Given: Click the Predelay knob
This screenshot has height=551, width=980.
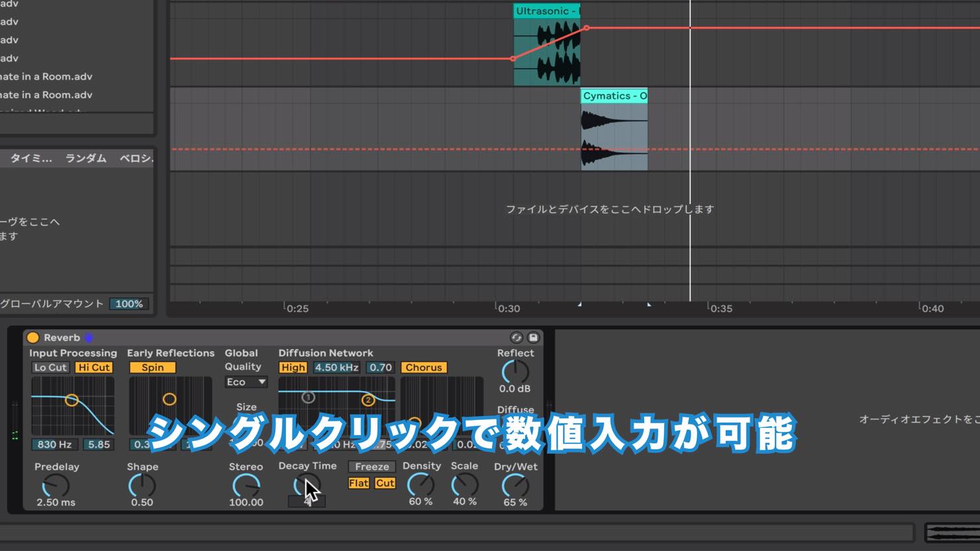Looking at the screenshot, I should (x=56, y=486).
